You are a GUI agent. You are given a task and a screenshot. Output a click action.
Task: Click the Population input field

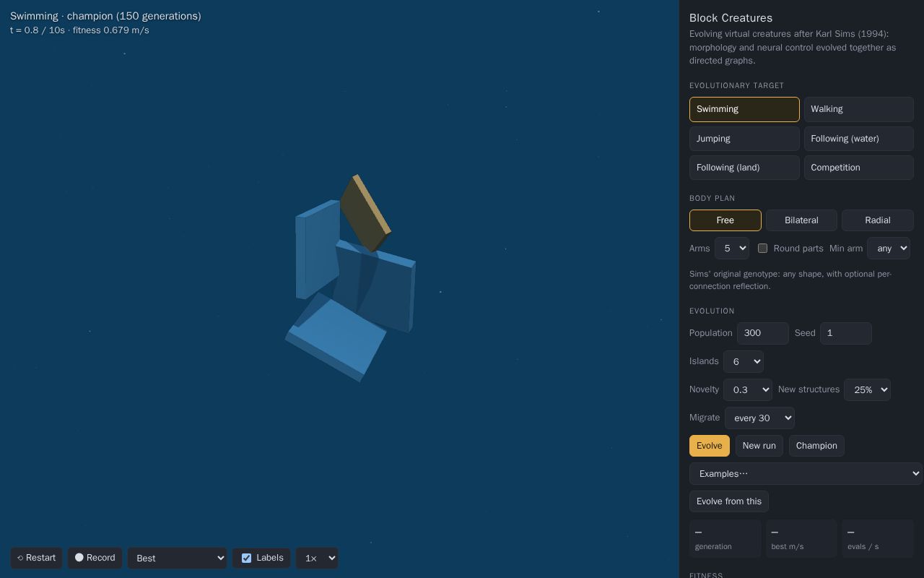click(763, 333)
